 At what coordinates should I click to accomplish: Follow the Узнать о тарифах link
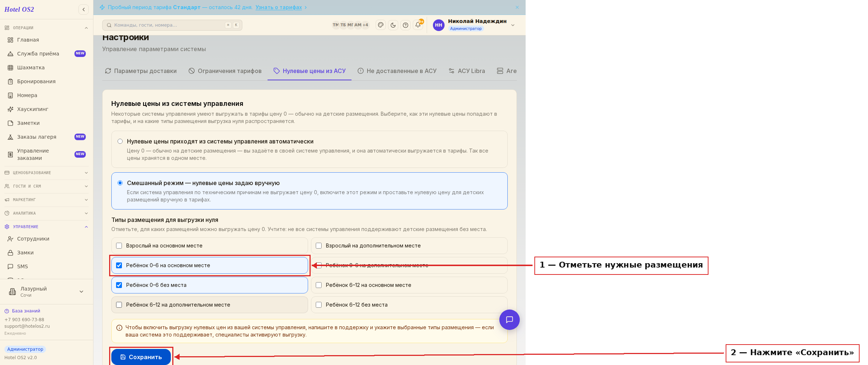[x=279, y=7]
